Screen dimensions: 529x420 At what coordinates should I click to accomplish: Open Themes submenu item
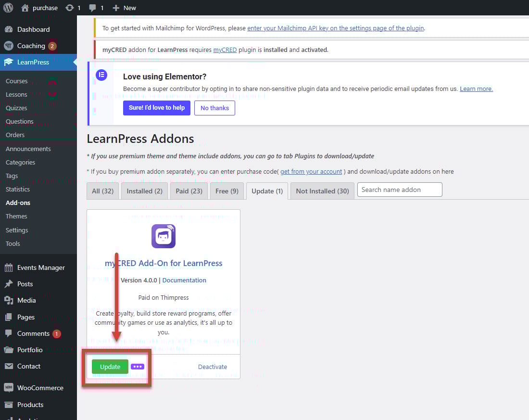coord(16,216)
